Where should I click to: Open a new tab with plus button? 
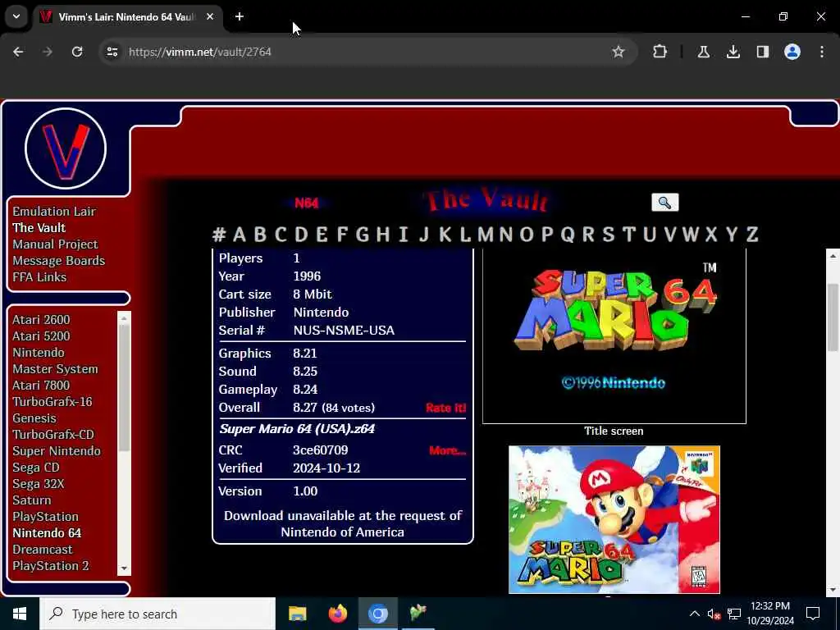tap(240, 16)
